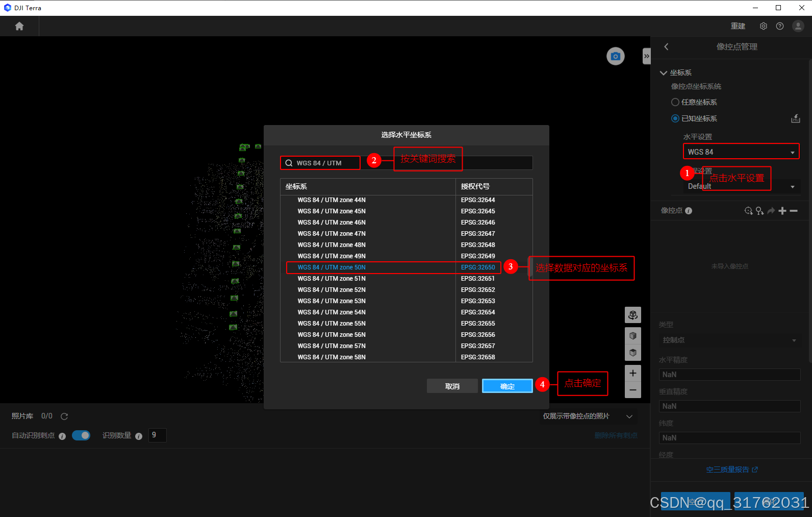
Task: Remove a control point with minus icon
Action: [794, 211]
